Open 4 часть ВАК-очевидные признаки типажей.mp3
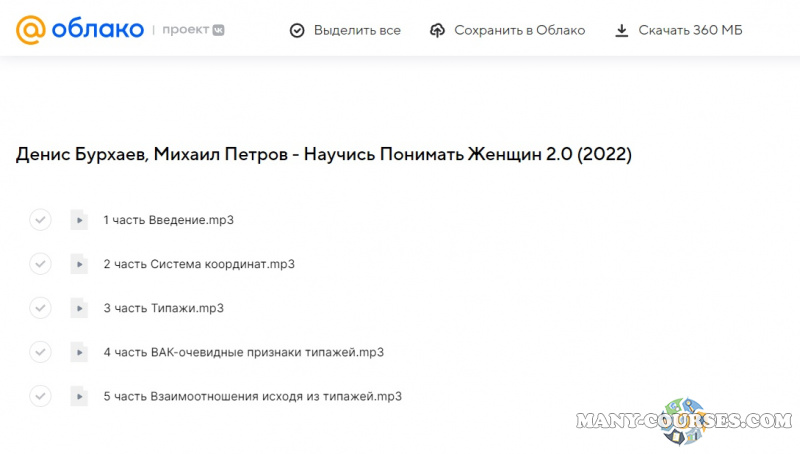Screen dimensions: 800x454 pyautogui.click(x=243, y=352)
